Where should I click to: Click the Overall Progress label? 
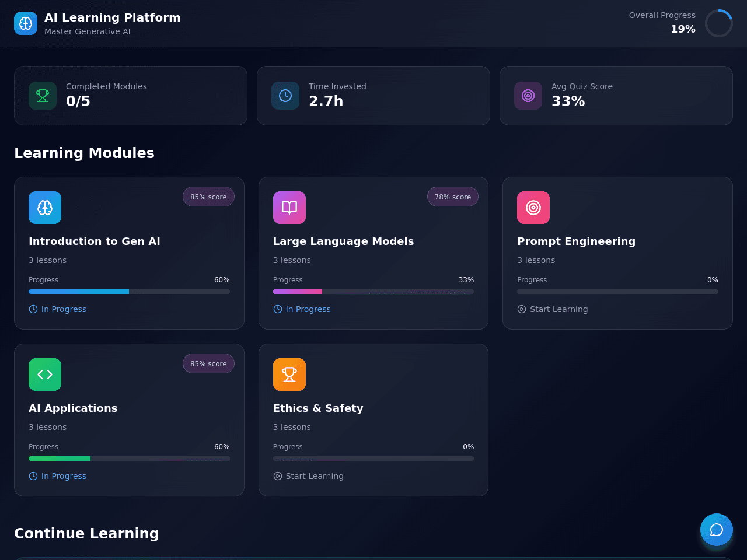(x=662, y=15)
